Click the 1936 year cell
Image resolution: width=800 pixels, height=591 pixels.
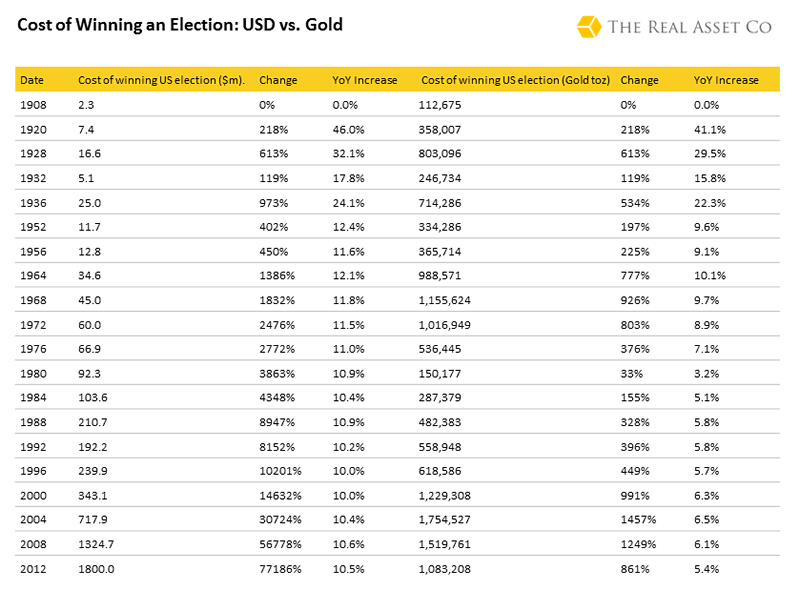(32, 201)
